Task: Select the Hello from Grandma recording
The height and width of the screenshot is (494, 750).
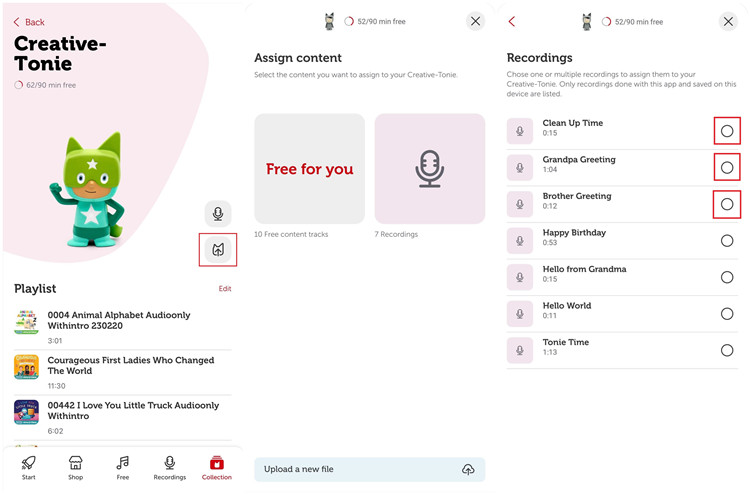Action: pyautogui.click(x=727, y=277)
